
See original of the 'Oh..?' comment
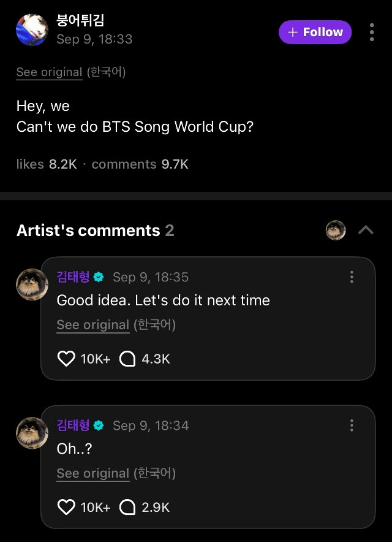pos(92,473)
